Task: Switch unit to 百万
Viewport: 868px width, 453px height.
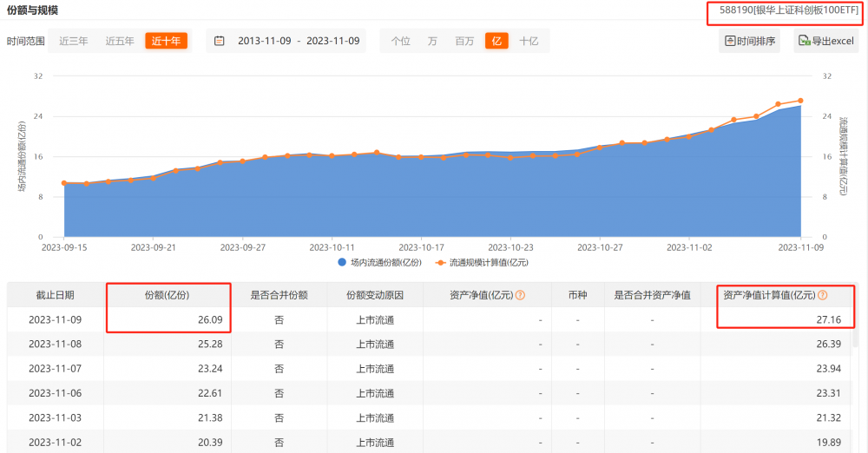Action: click(464, 41)
